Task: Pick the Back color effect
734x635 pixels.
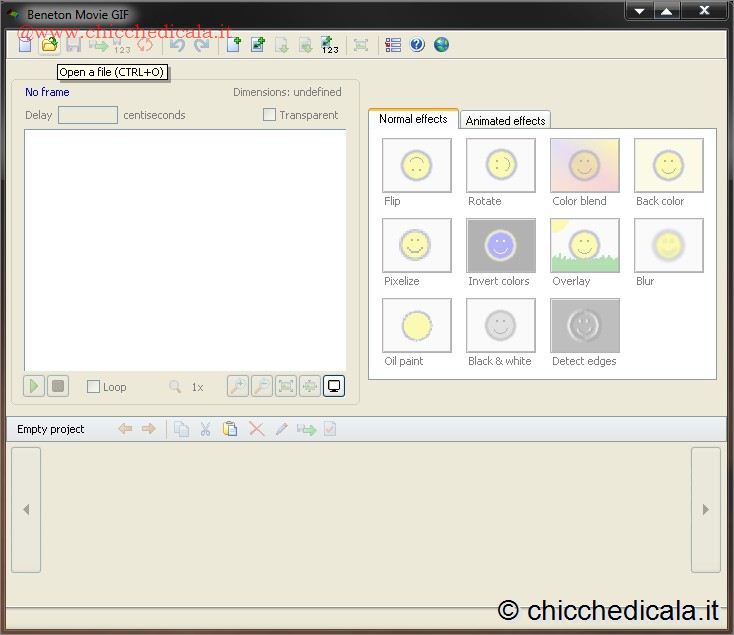Action: pyautogui.click(x=668, y=165)
